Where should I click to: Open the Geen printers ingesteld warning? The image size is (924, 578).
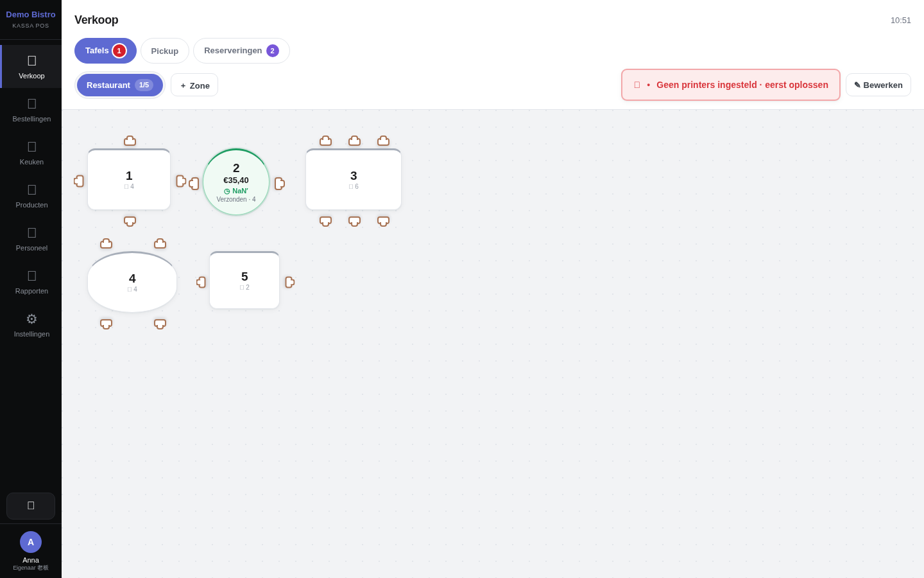click(x=731, y=85)
